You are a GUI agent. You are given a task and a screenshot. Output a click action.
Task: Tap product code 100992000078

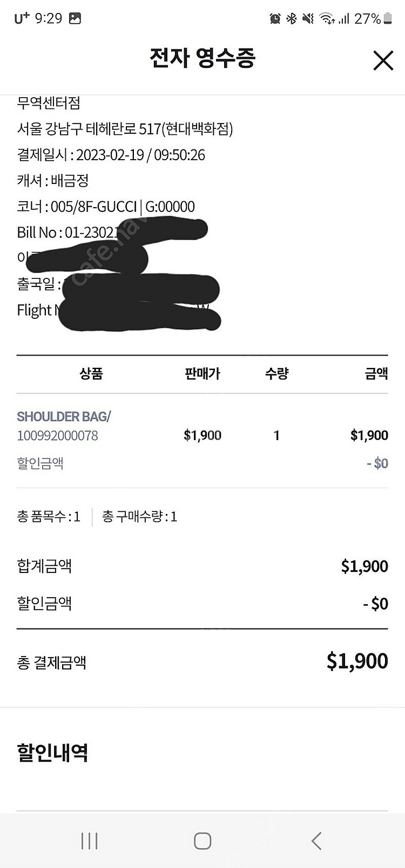[x=57, y=436]
